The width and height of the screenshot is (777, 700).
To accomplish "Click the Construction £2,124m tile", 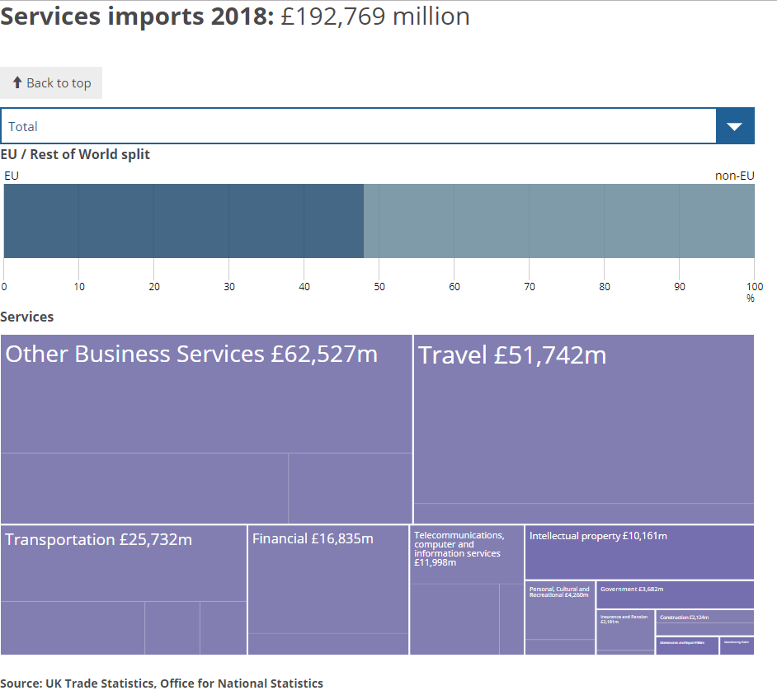I will [704, 617].
